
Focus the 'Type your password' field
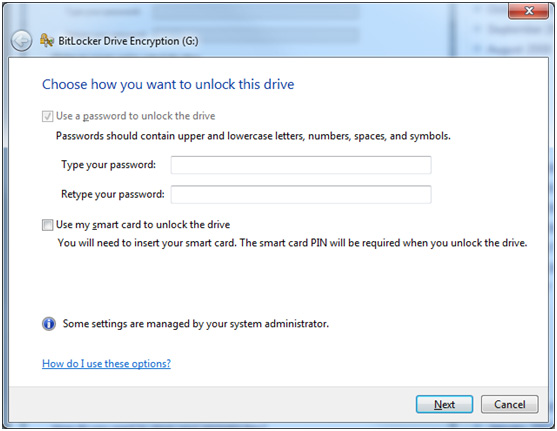pos(301,165)
